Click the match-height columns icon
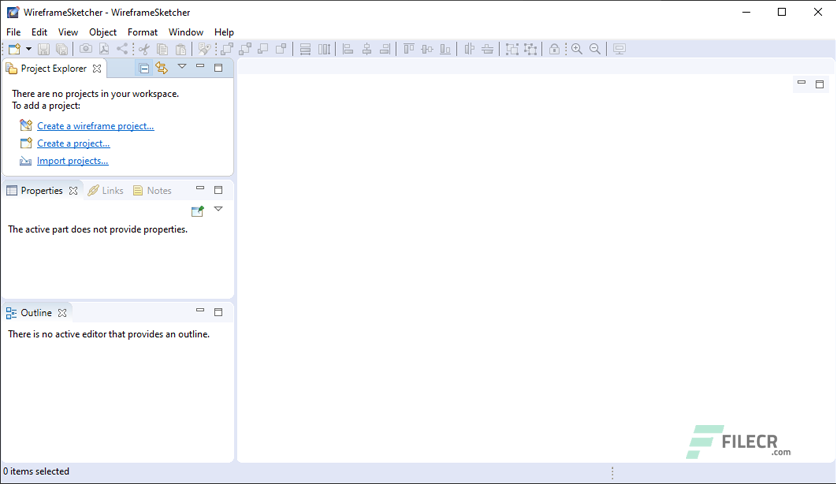This screenshot has width=836, height=484. click(324, 49)
